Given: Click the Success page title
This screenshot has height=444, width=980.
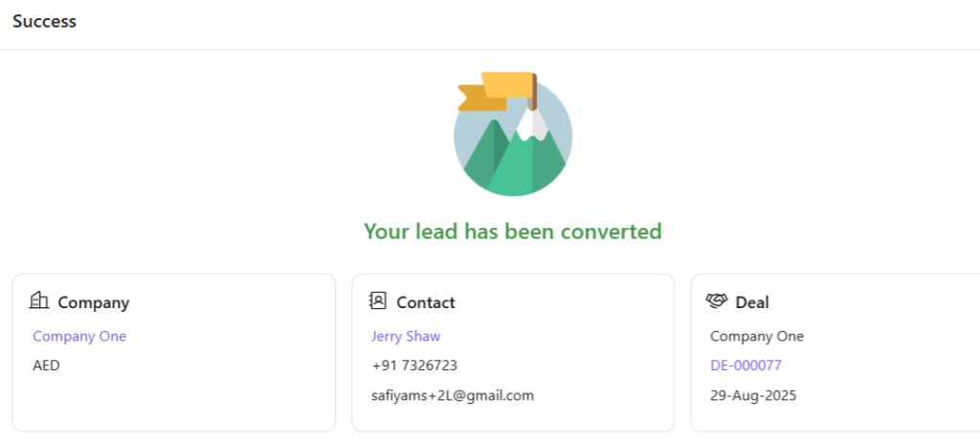Looking at the screenshot, I should (x=44, y=21).
